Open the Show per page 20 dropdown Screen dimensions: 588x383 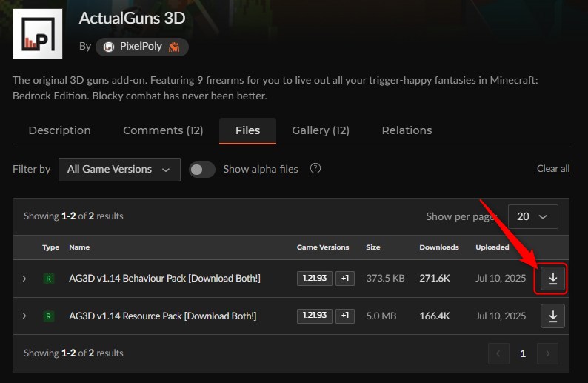tap(533, 216)
